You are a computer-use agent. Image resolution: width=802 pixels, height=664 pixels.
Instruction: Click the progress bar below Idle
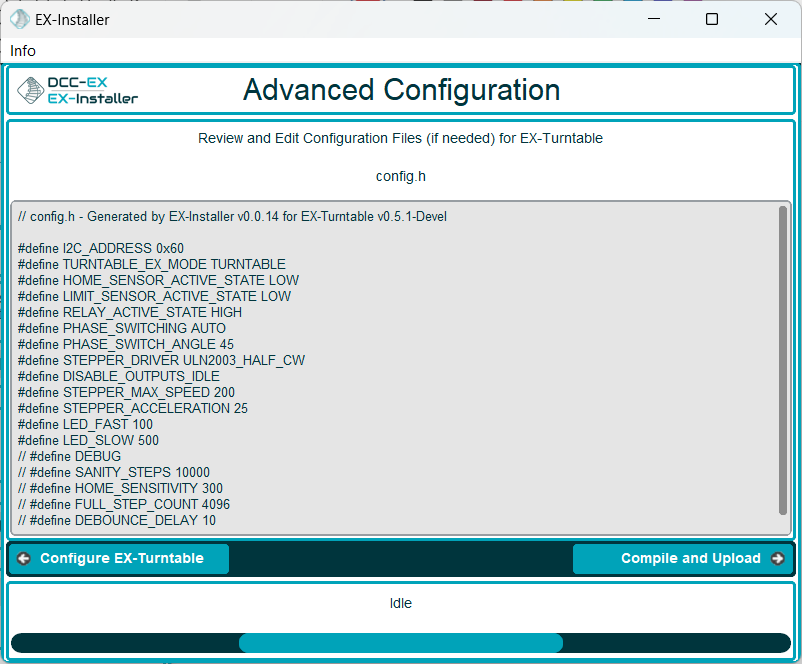pyautogui.click(x=400, y=643)
